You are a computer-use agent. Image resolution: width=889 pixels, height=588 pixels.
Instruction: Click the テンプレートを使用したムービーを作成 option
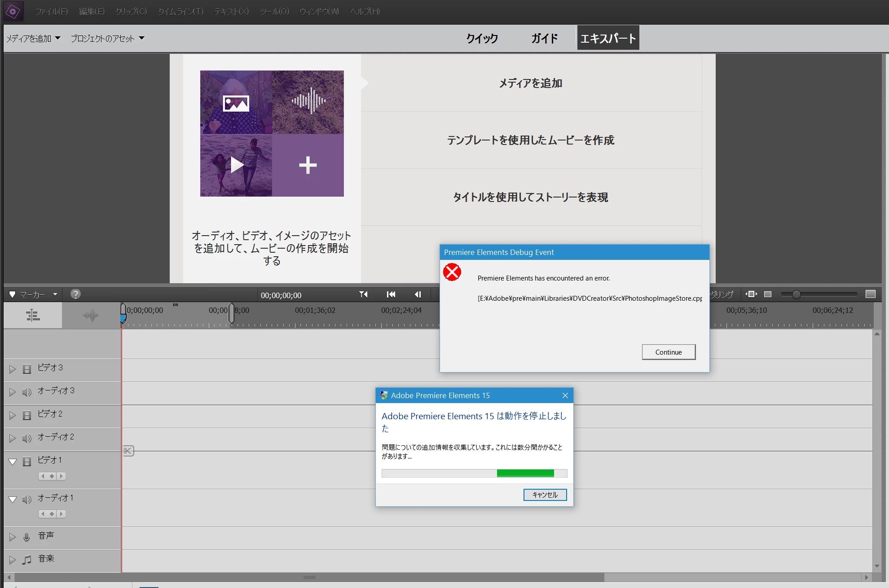click(x=530, y=140)
